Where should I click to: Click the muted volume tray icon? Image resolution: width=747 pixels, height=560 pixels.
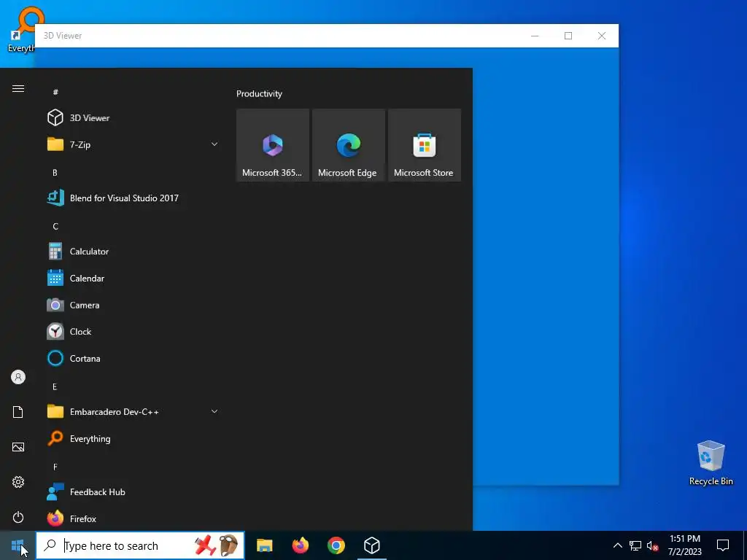pyautogui.click(x=652, y=545)
